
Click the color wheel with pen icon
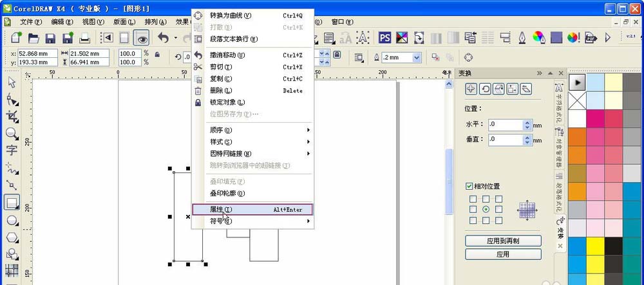[x=538, y=38]
